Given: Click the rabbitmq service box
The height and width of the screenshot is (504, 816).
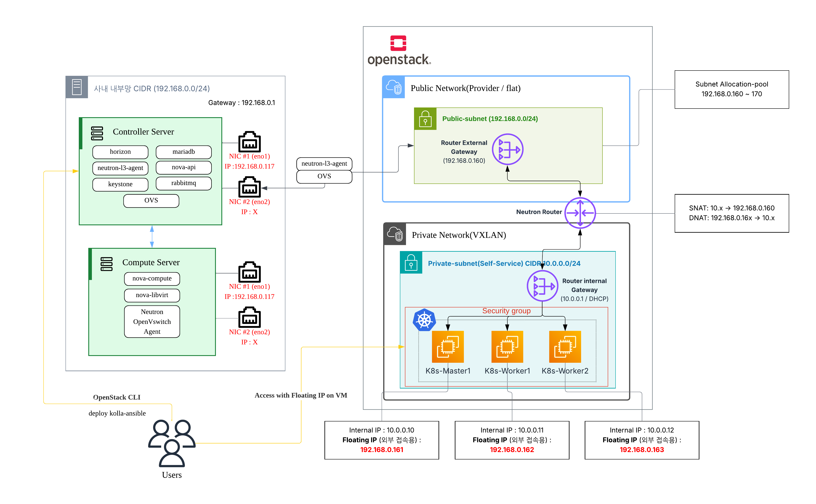Looking at the screenshot, I should pyautogui.click(x=183, y=183).
